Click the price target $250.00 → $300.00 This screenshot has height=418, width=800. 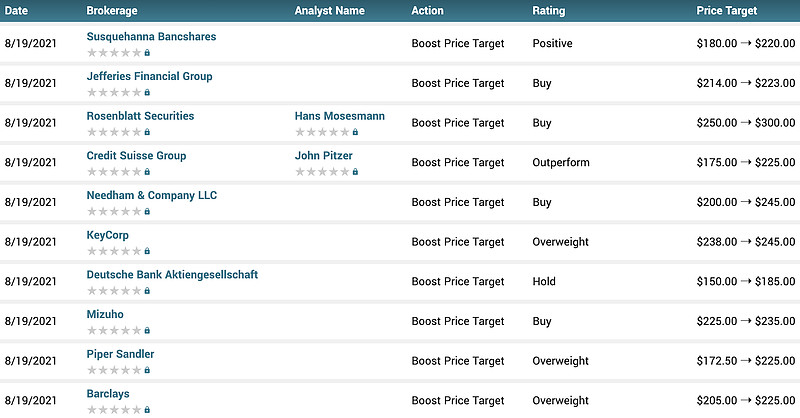pyautogui.click(x=746, y=123)
